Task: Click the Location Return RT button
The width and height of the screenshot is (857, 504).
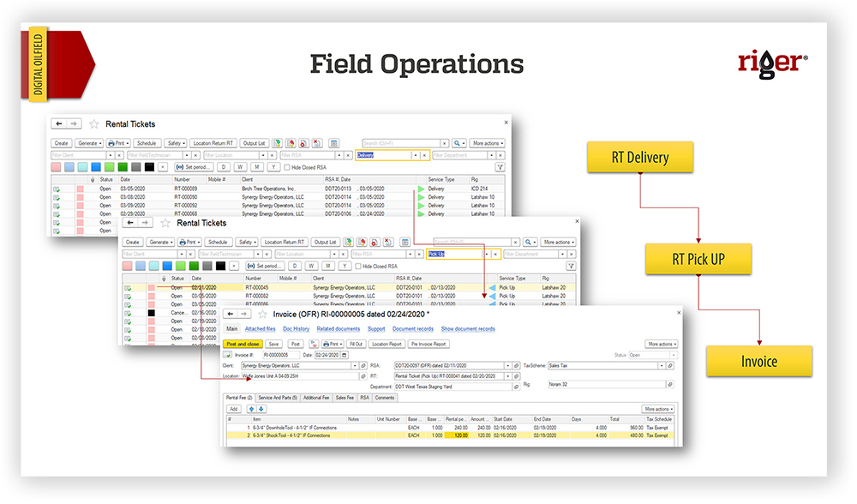Action: [213, 142]
